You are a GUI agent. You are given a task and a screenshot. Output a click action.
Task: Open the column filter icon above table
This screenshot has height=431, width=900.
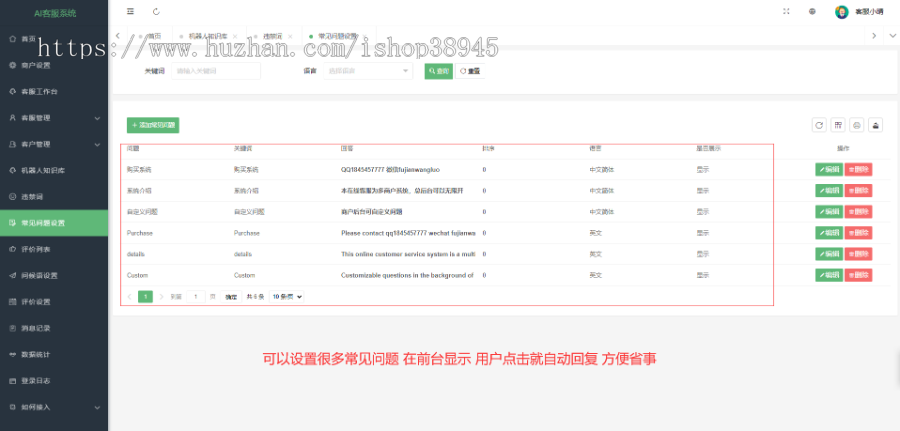click(838, 125)
